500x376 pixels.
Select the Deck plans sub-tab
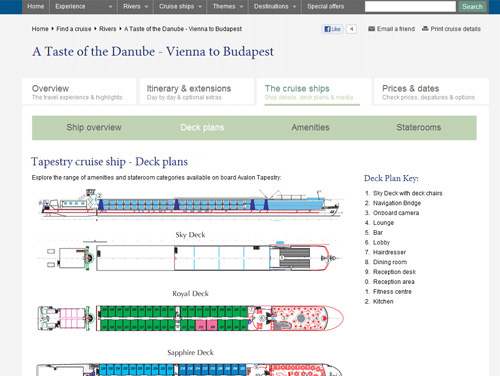tap(202, 128)
